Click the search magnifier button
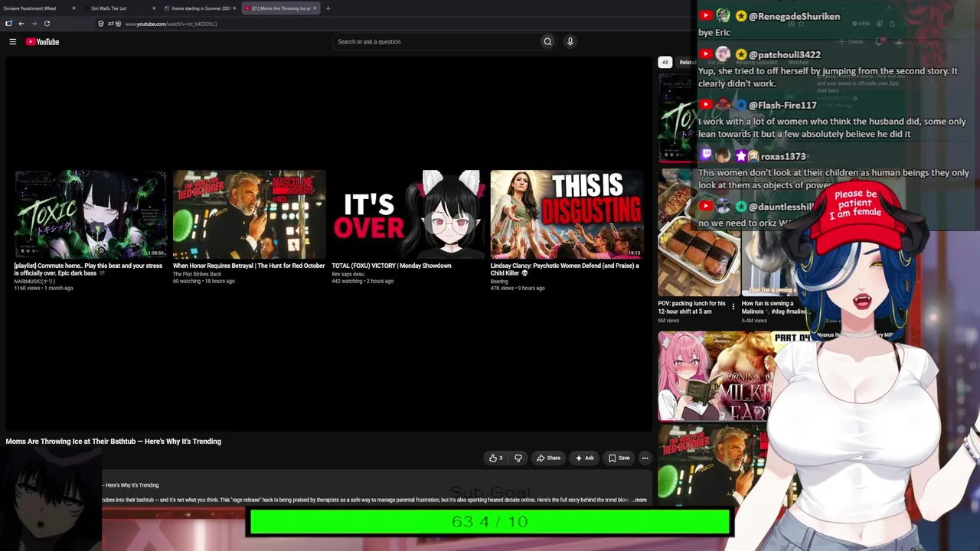The width and height of the screenshot is (980, 551). 547,41
